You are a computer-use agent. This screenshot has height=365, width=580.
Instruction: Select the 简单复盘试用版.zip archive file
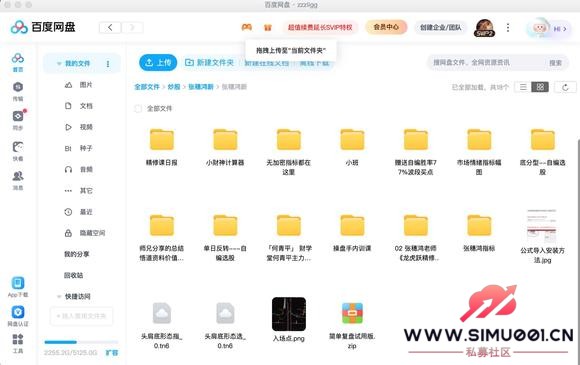click(x=352, y=325)
